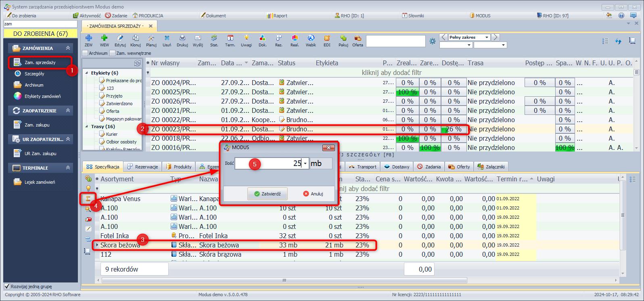The height and width of the screenshot is (301, 644).
Task: Collapse the ZAMÓWIENIA sidebar group
Action: point(68,48)
